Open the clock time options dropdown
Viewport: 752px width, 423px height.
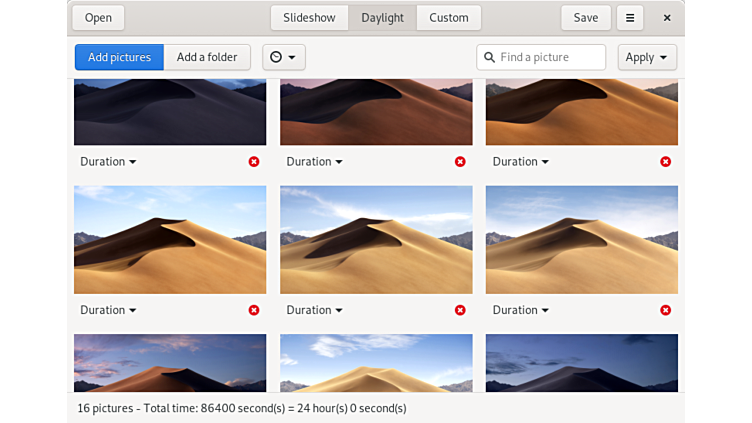(x=284, y=57)
